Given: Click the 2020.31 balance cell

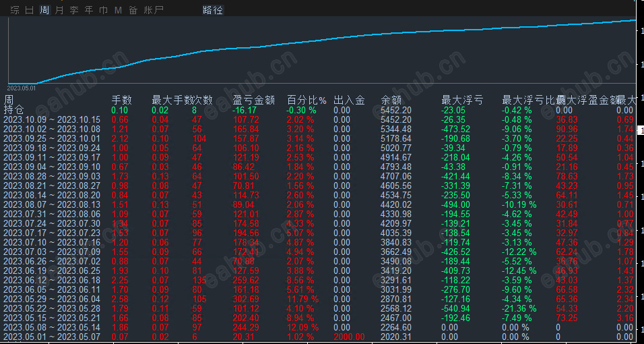Looking at the screenshot, I should pos(396,337).
